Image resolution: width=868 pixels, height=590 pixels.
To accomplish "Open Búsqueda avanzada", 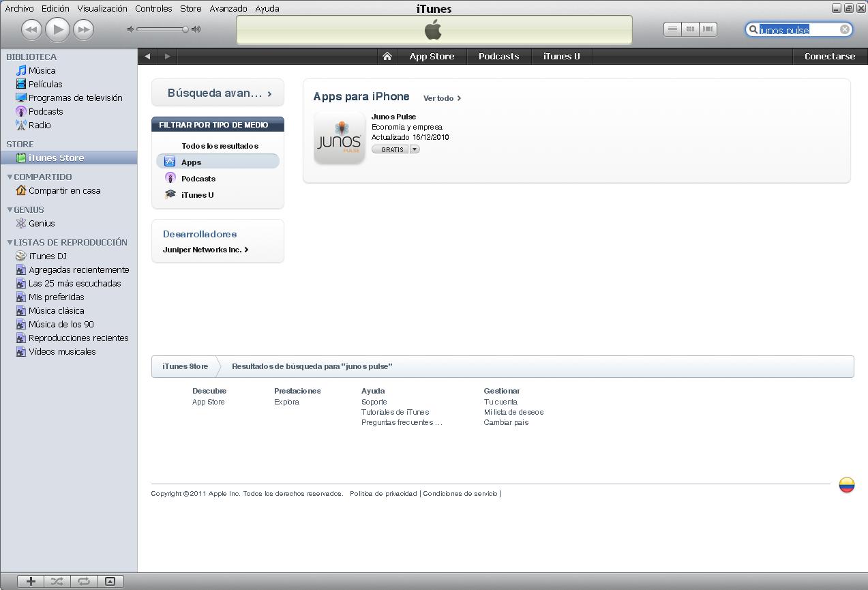I will pos(218,93).
